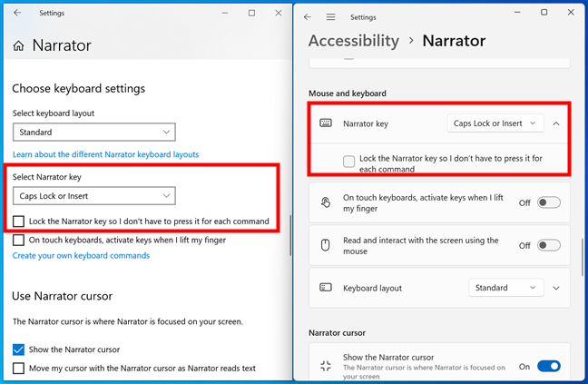The height and width of the screenshot is (384, 588).
Task: Go back in the left Narrator window
Action: tap(17, 13)
